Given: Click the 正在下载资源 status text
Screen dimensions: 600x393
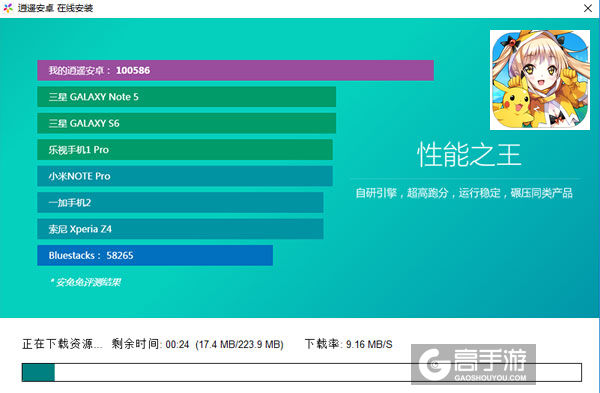Looking at the screenshot, I should coord(62,344).
